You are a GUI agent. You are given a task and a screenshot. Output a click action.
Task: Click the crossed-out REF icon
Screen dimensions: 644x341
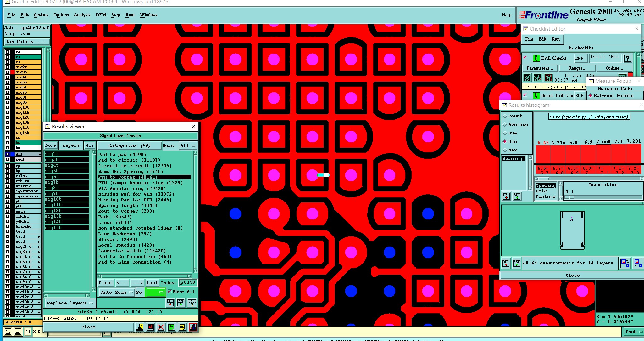point(161,327)
